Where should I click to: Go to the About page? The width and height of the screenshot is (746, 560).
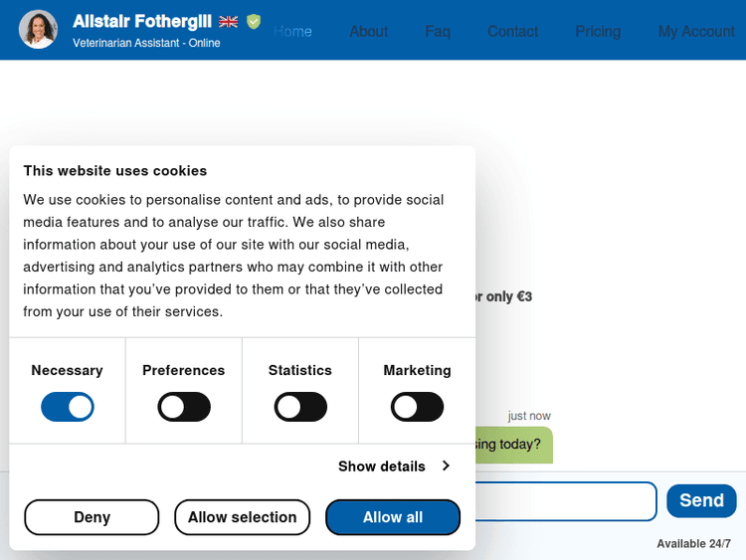[x=368, y=31]
